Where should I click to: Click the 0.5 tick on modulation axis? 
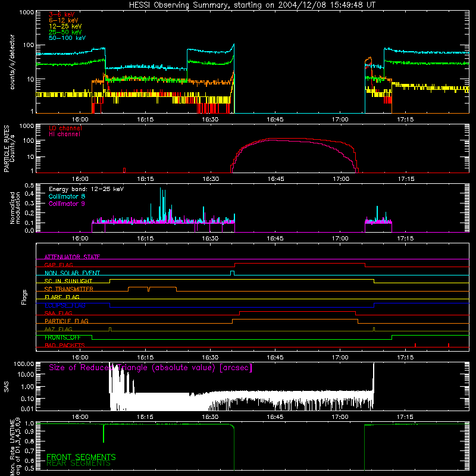pyautogui.click(x=29, y=185)
